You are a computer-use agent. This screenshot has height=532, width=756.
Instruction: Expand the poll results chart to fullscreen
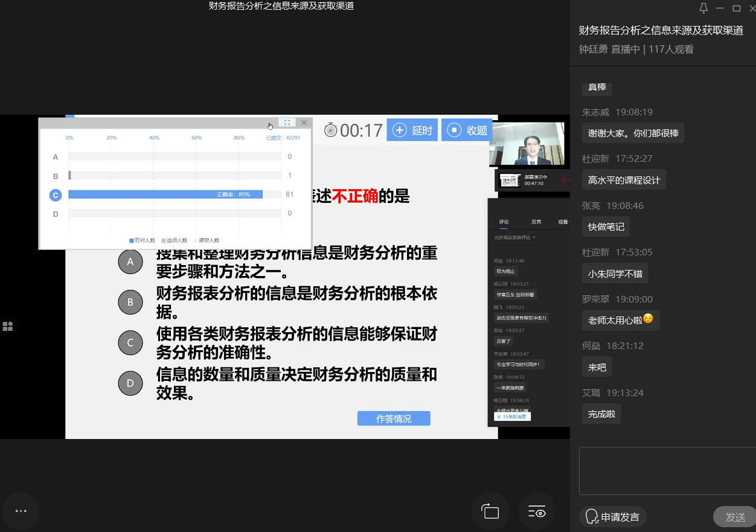[x=287, y=123]
